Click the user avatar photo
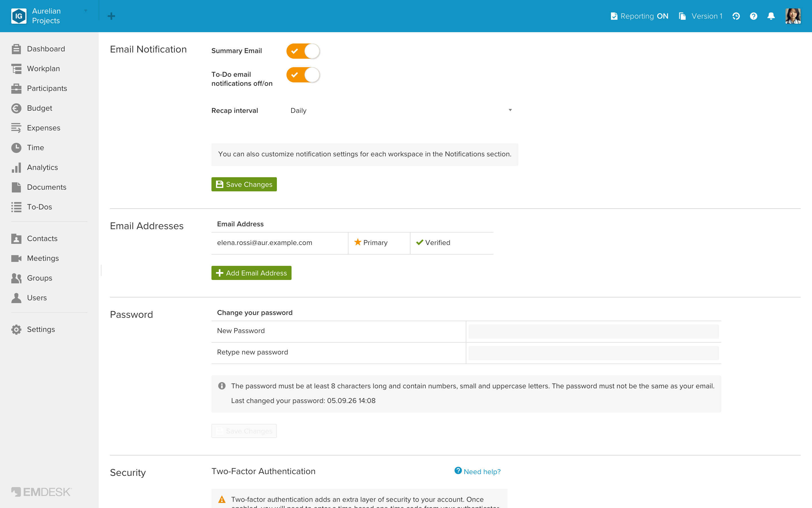The image size is (812, 508). click(793, 16)
